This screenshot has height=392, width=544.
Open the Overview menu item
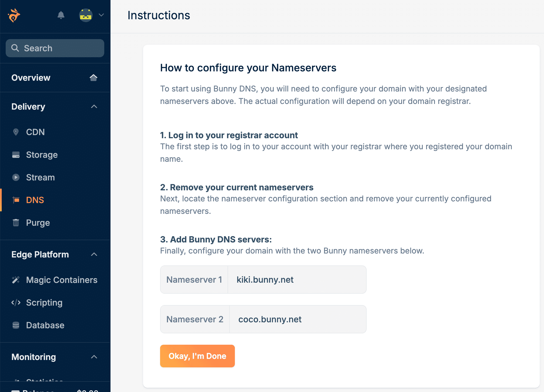pos(31,78)
